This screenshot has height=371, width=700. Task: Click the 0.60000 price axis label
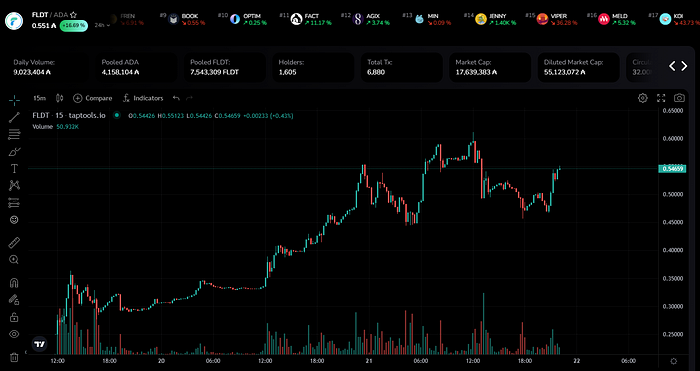tap(673, 138)
